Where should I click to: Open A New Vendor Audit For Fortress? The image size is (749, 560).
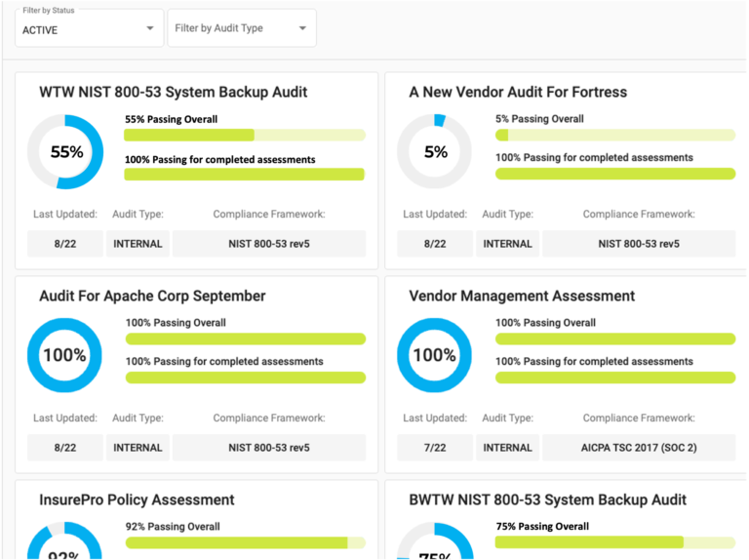[518, 92]
